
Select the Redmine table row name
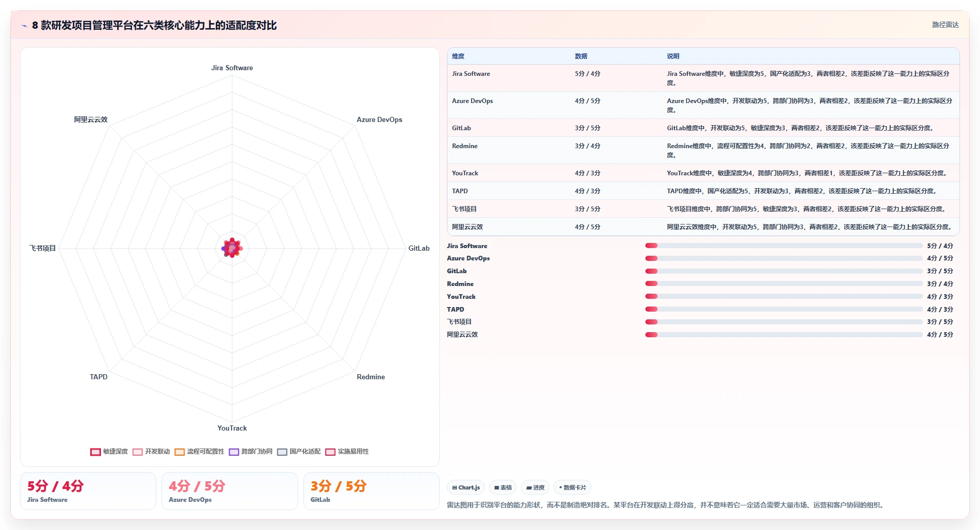(465, 146)
